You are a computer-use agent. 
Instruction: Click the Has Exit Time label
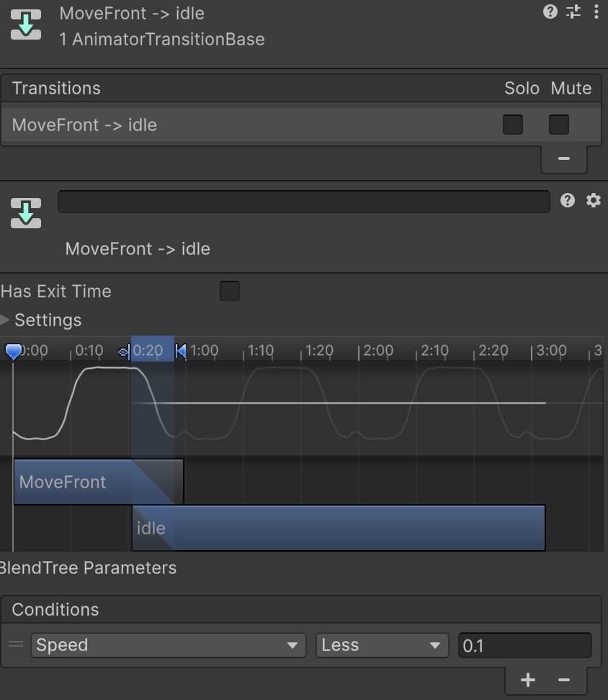coord(55,291)
